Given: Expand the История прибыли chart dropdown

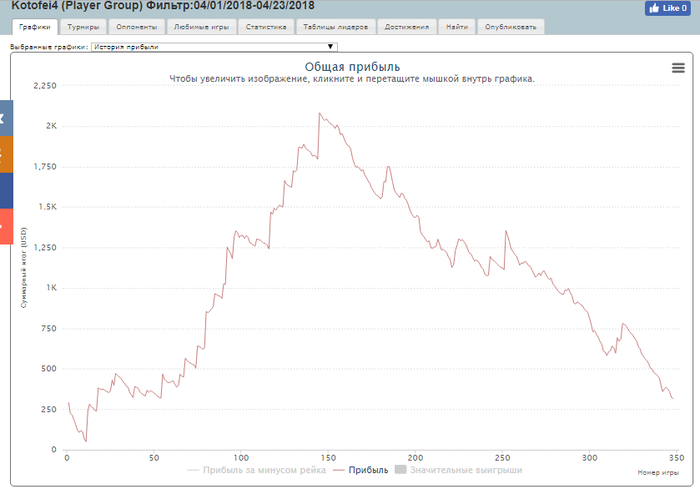Looking at the screenshot, I should (214, 47).
